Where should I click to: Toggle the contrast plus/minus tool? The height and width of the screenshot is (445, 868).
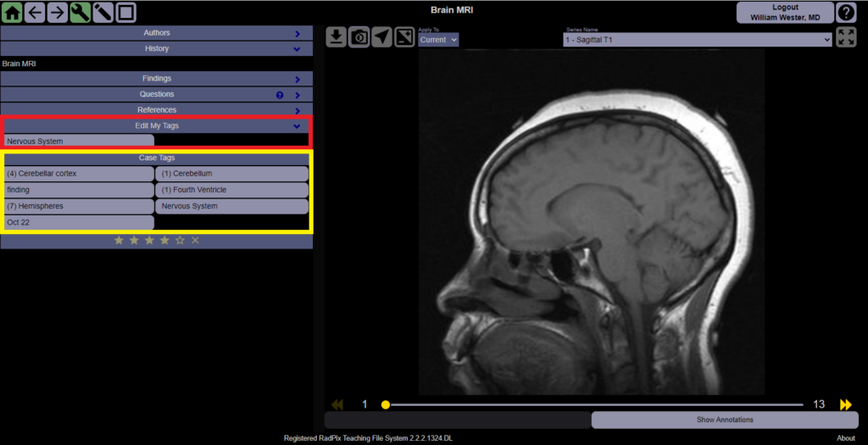[404, 37]
